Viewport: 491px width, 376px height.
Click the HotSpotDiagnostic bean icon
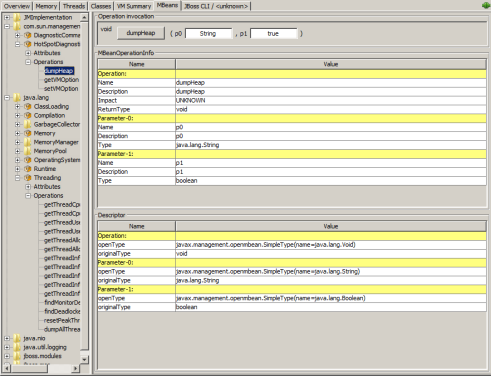click(x=28, y=44)
